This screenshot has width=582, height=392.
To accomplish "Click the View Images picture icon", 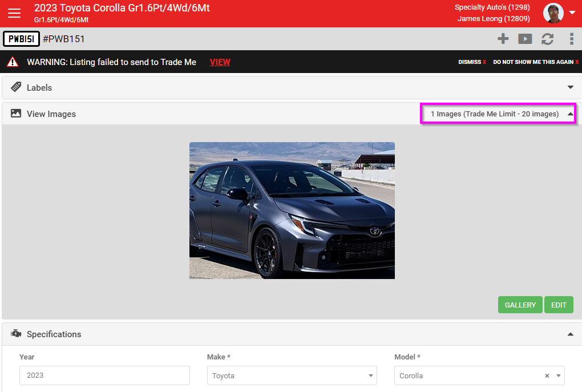I will click(16, 113).
